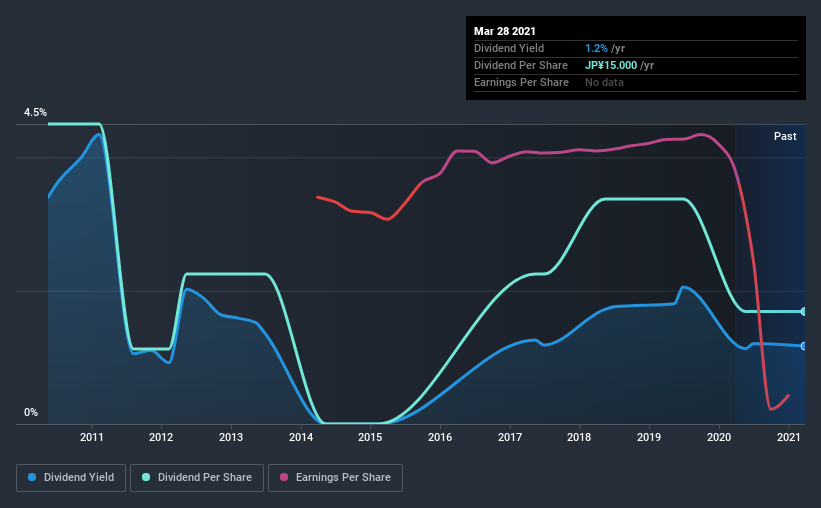
Task: Toggle the Dividend Per Share legend button
Action: pyautogui.click(x=197, y=478)
